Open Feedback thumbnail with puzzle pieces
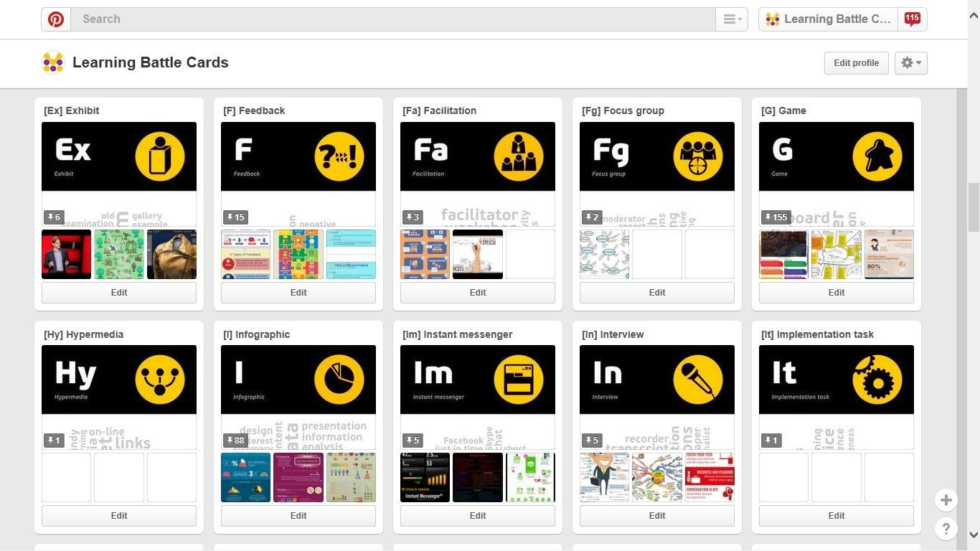 (298, 254)
